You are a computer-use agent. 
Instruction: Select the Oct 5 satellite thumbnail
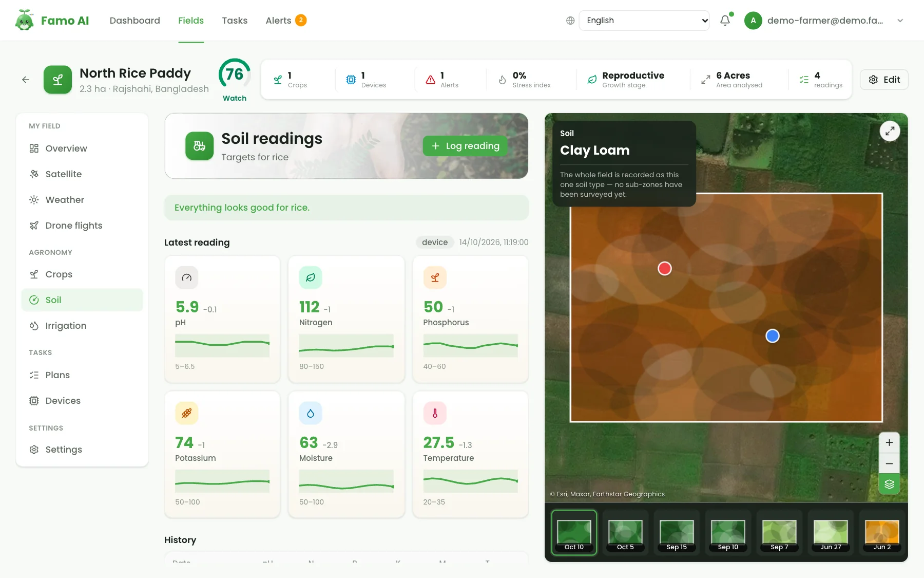[x=625, y=533]
